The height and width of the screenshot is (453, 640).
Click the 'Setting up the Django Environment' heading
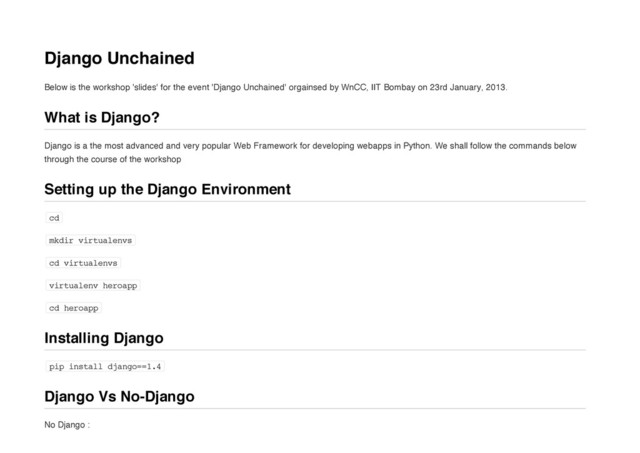pos(168,190)
